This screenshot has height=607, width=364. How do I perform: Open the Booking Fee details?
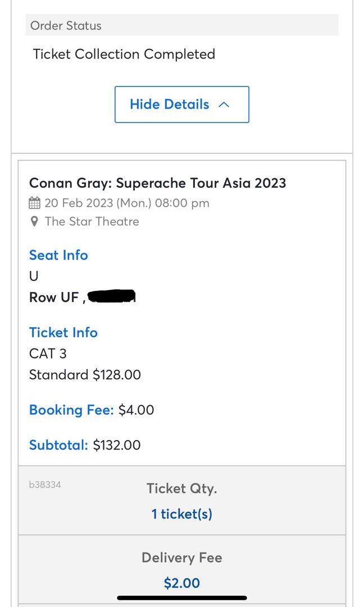point(71,410)
